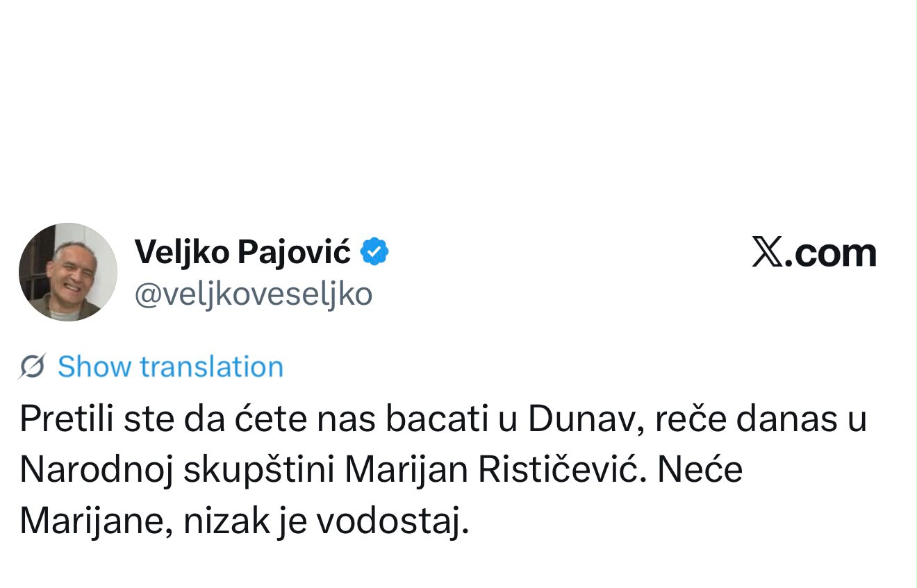Click the blue verified checkmark badge

click(374, 251)
